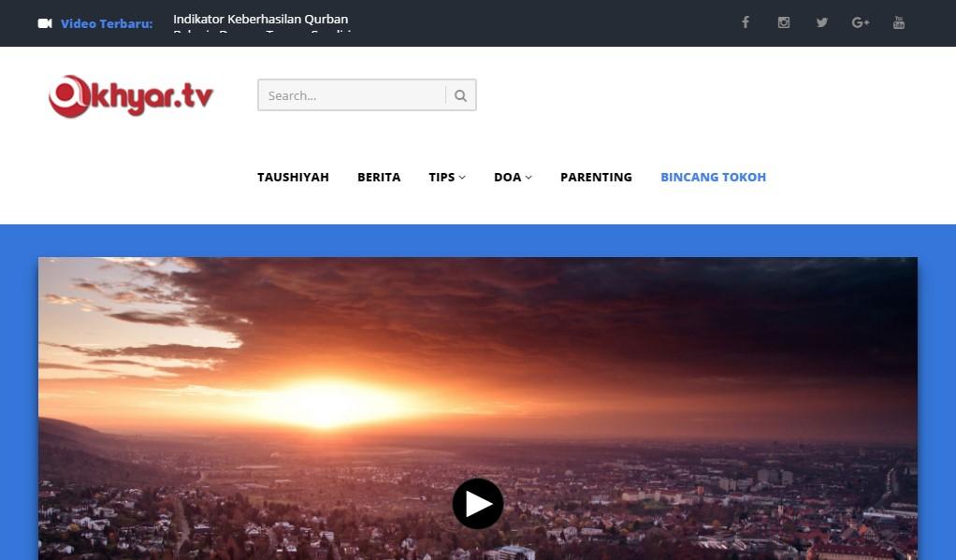The image size is (956, 560).
Task: Click the search magnifier icon
Action: [461, 95]
